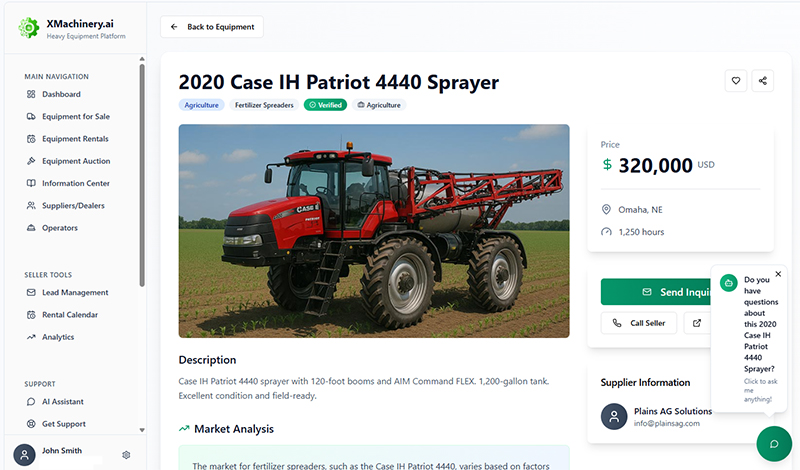Screen dimensions: 800x470
Task: Click the XMachinery.ai gear logo
Action: click(29, 28)
